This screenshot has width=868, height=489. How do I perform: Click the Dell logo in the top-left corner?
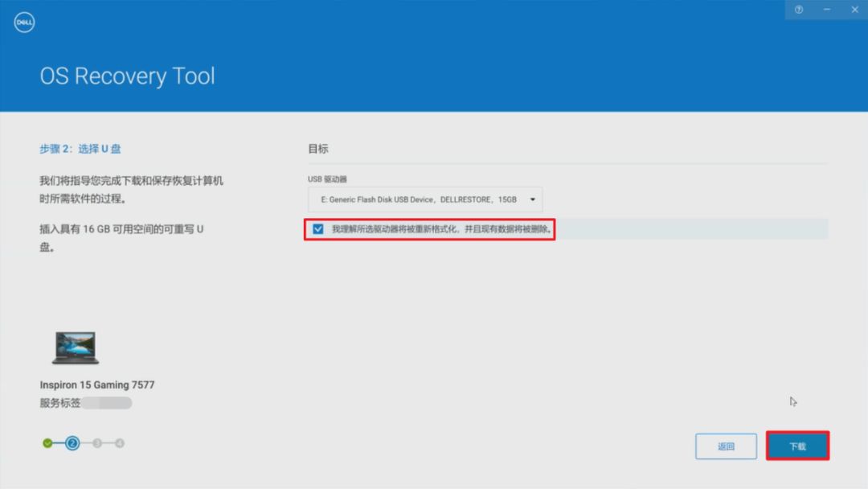(24, 22)
